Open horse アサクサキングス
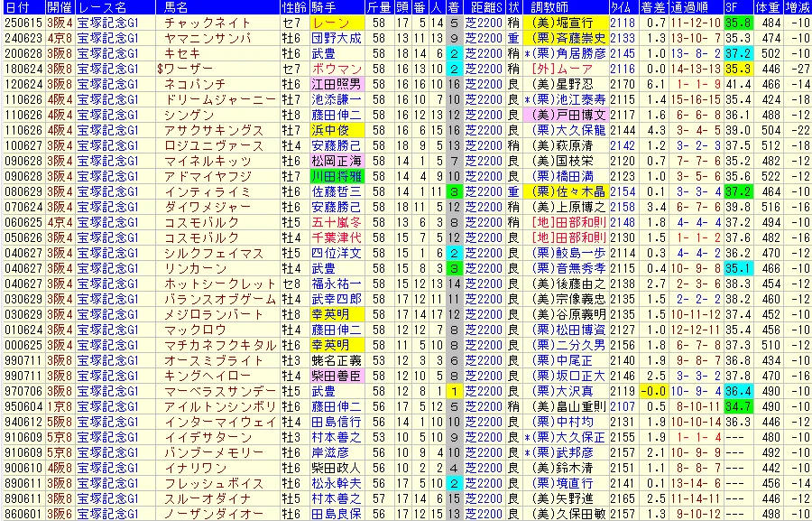Viewport: 812px width, 521px height. pyautogui.click(x=214, y=130)
